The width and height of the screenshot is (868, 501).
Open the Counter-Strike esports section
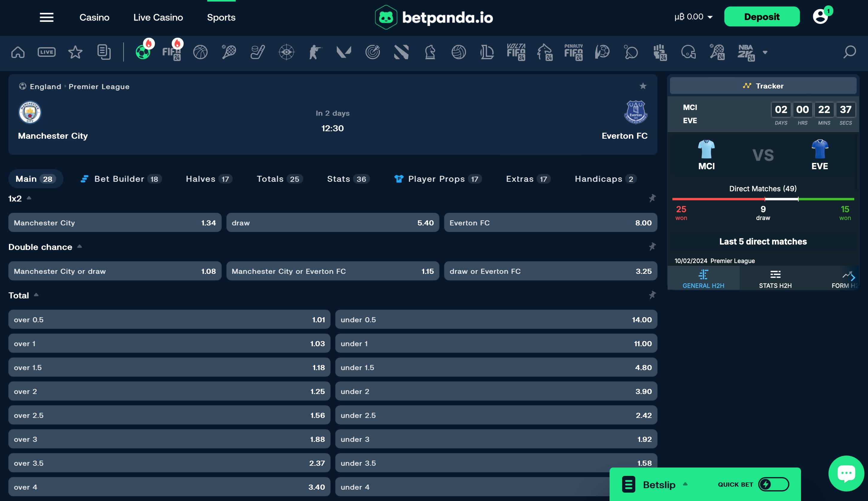315,52
